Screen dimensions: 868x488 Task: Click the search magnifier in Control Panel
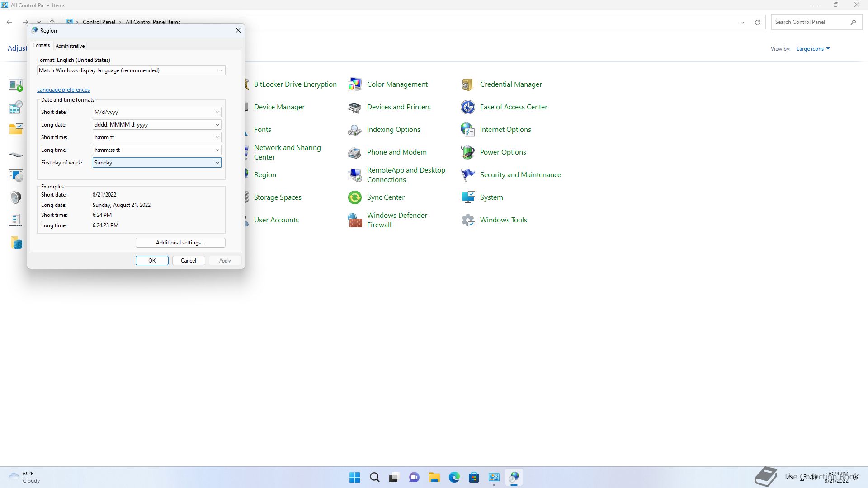click(853, 22)
